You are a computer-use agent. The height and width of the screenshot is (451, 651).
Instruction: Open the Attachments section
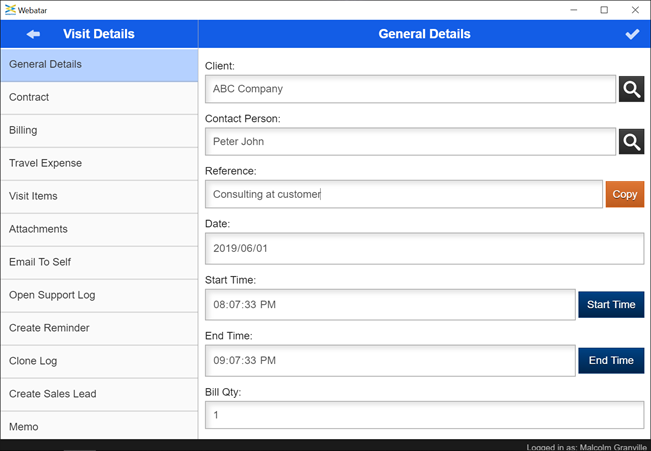pos(99,230)
